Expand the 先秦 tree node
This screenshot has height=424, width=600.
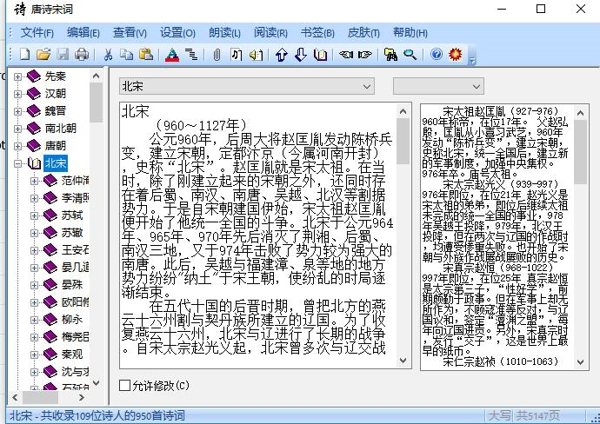click(x=18, y=76)
